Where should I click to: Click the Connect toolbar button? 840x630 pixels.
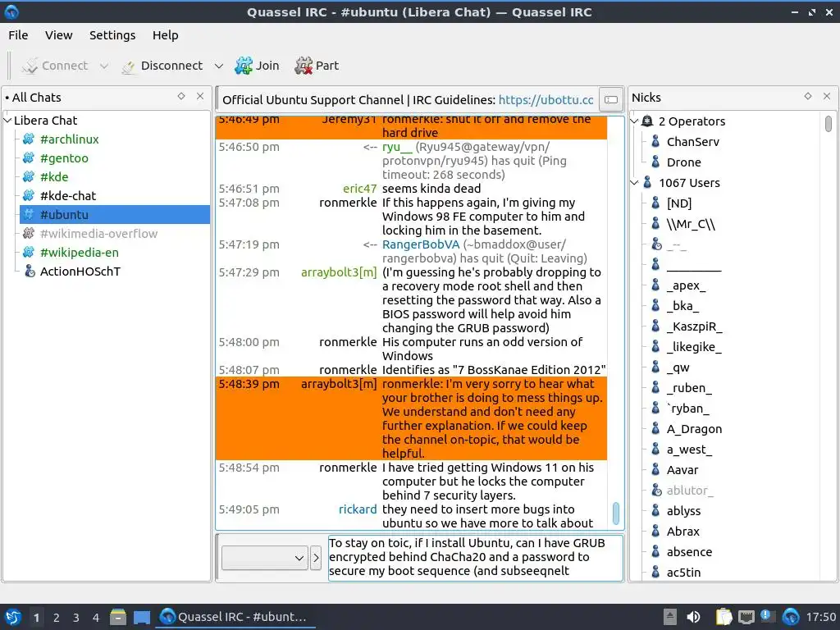(54, 66)
